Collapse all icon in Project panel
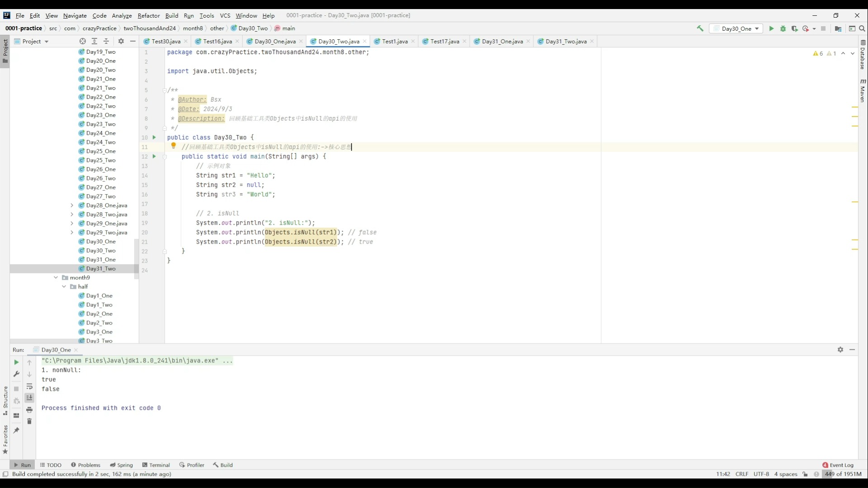This screenshot has height=488, width=868. pos(106,41)
